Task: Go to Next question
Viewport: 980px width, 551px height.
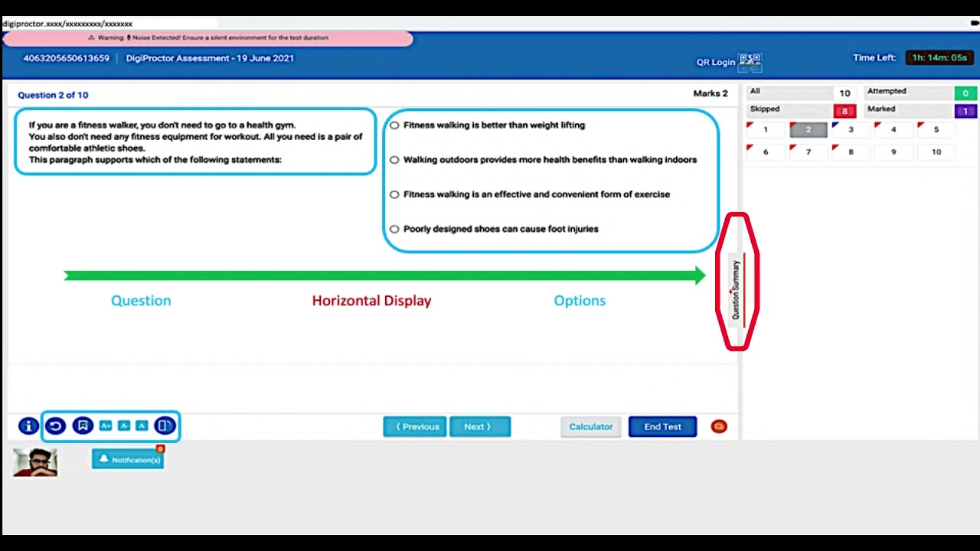Action: (480, 427)
